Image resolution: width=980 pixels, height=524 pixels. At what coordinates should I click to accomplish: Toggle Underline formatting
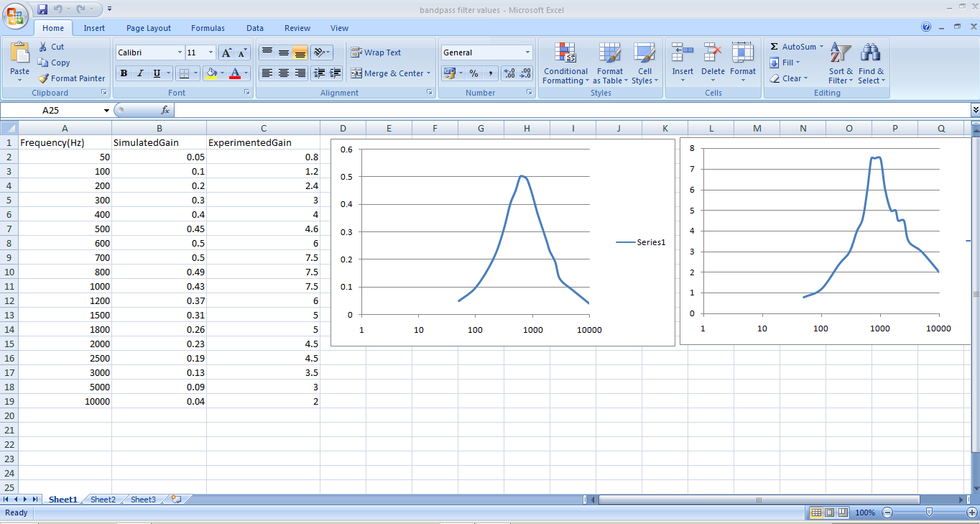157,73
